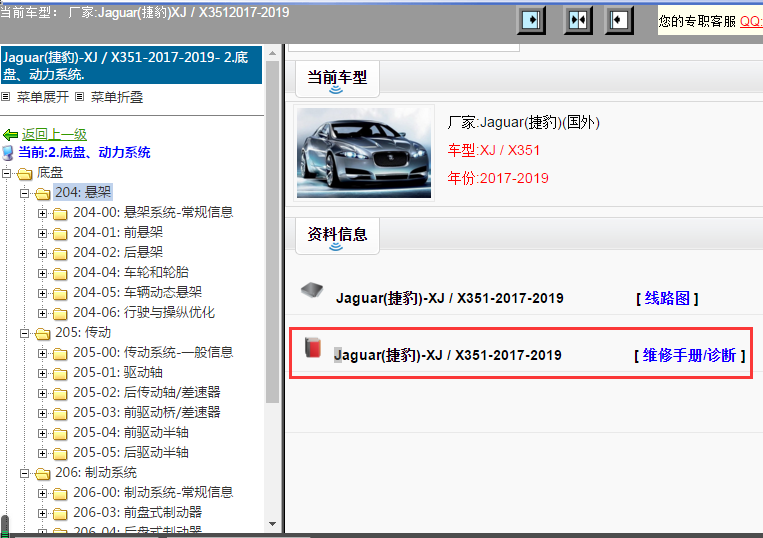Viewport: 763px width, 538px height.
Task: Open the 线路图 link
Action: tap(667, 298)
